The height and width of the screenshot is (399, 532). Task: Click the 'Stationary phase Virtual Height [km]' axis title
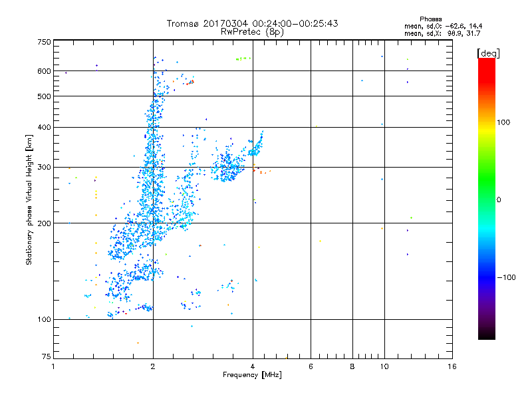tap(29, 199)
